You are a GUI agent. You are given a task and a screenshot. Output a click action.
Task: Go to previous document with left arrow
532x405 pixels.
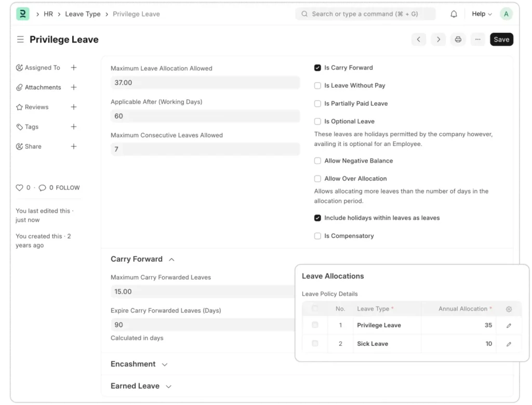tap(419, 39)
